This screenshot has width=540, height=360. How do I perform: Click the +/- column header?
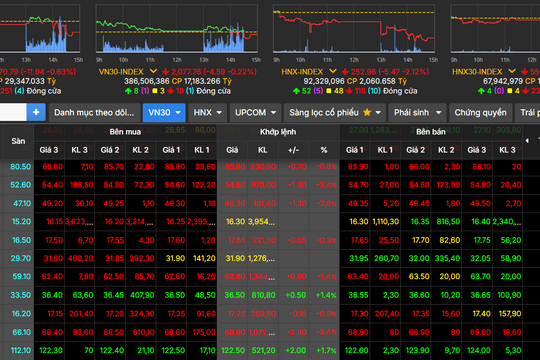[293, 150]
